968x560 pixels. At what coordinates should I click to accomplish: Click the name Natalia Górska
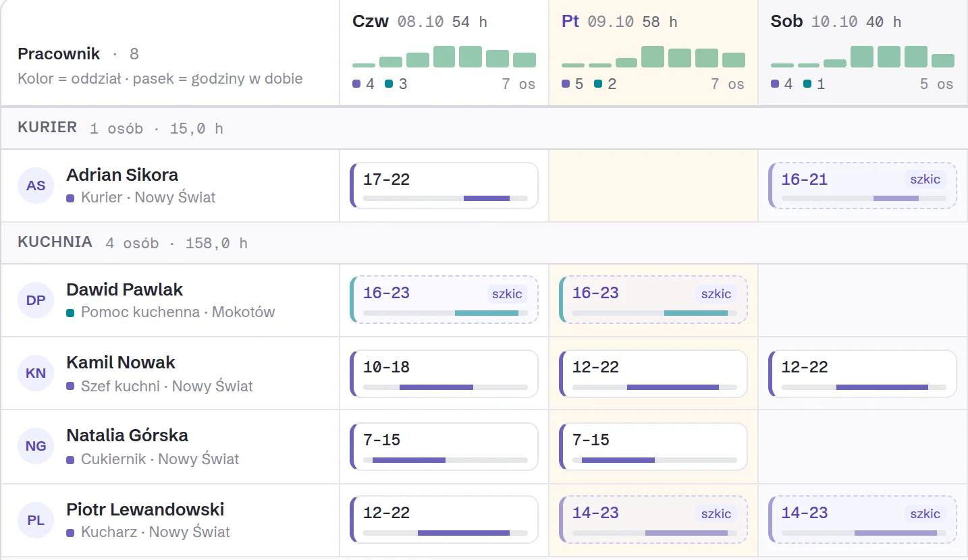point(127,435)
